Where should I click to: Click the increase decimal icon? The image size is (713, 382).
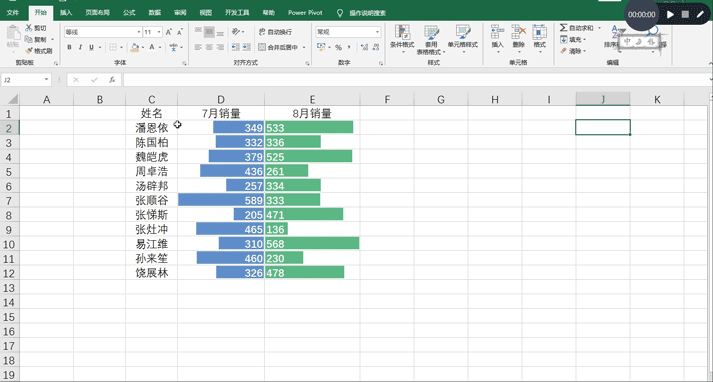tap(364, 47)
